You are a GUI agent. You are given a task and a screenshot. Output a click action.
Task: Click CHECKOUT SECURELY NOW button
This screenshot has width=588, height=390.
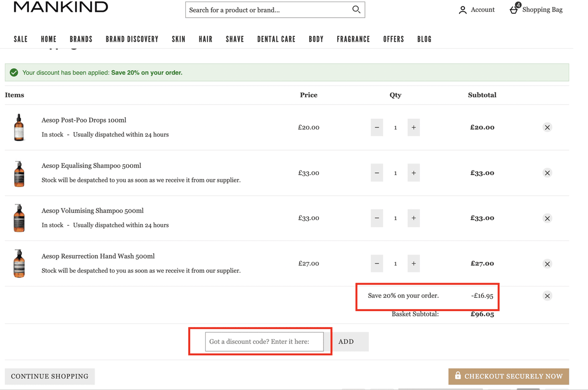tap(509, 376)
